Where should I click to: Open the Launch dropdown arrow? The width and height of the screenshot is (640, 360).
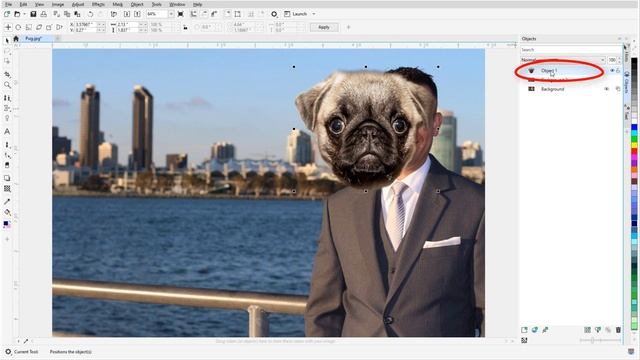pos(314,14)
